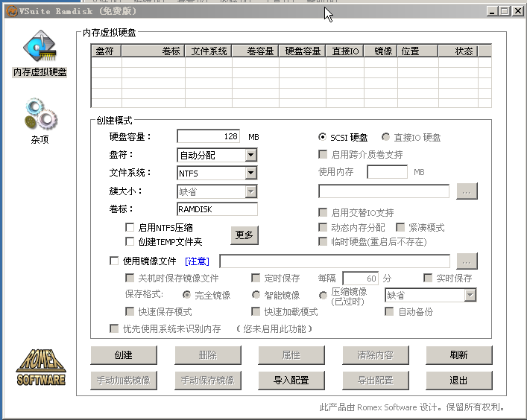Enable the 创建TEMP文件夹 checkbox
527x420 pixels.
[130, 241]
